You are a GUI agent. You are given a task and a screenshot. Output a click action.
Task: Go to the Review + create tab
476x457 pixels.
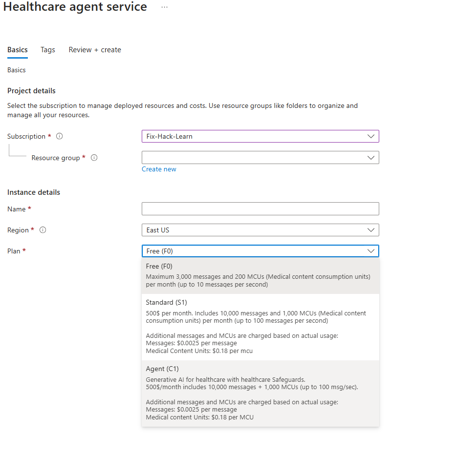coord(95,50)
